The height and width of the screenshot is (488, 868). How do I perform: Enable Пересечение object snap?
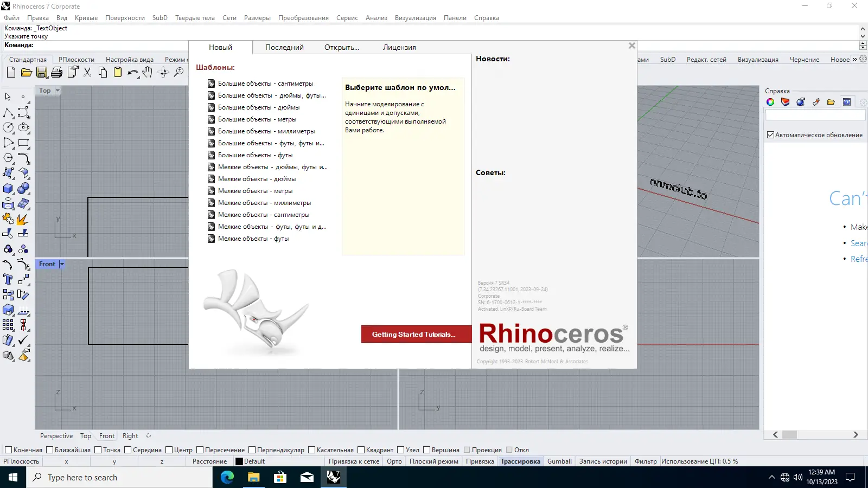click(x=200, y=450)
